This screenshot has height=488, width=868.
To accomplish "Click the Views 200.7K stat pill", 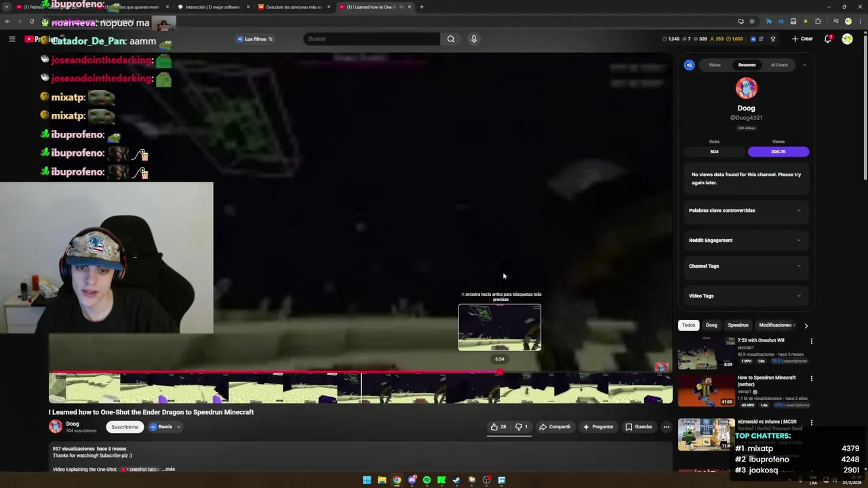I will [x=778, y=152].
